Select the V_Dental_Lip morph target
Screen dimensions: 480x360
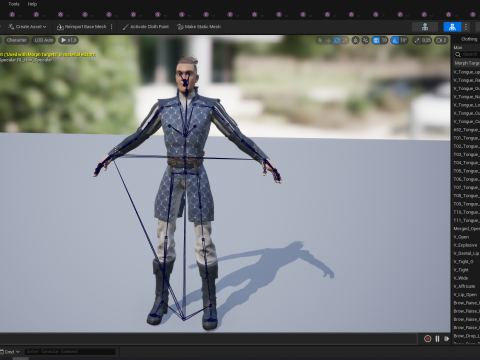click(466, 253)
